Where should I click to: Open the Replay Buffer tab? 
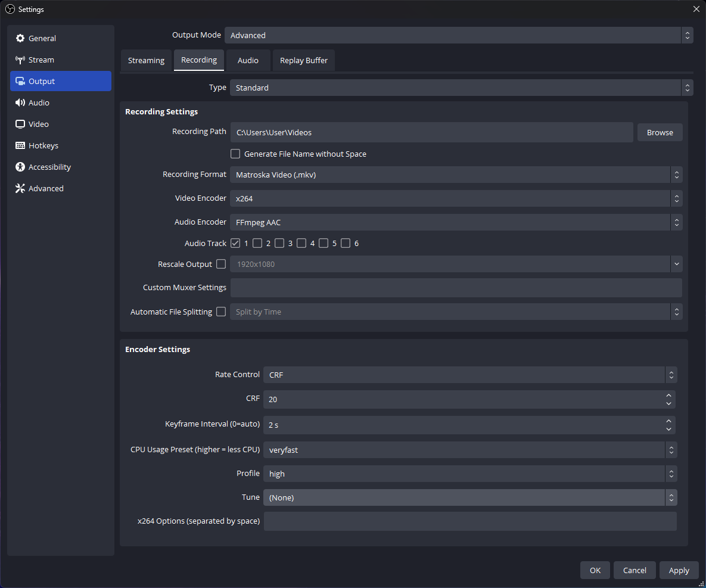(304, 60)
